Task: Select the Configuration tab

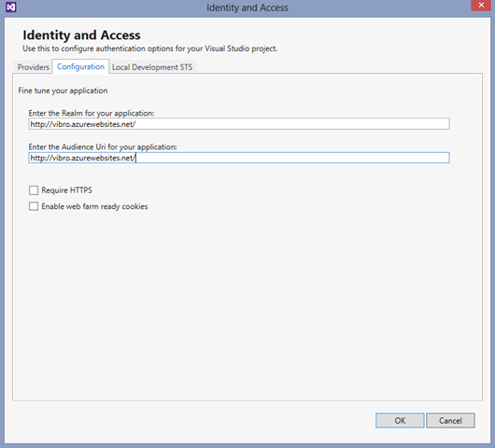Action: (80, 66)
